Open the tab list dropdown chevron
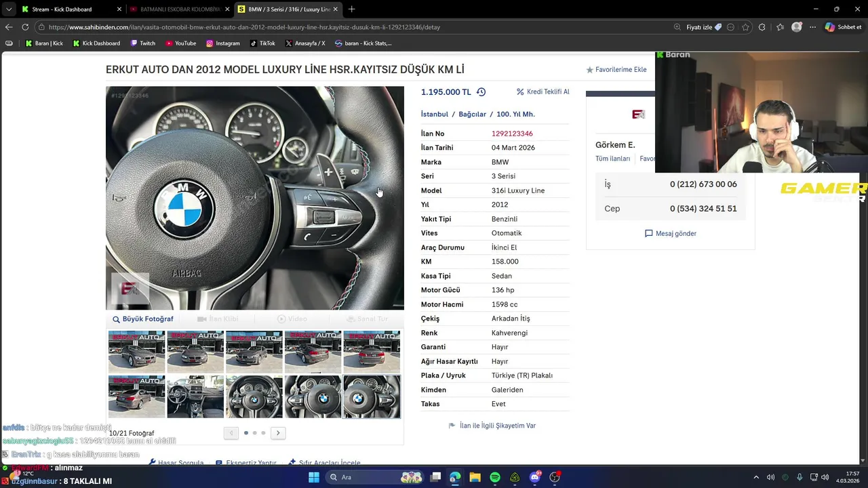The width and height of the screenshot is (868, 488). 7,9
